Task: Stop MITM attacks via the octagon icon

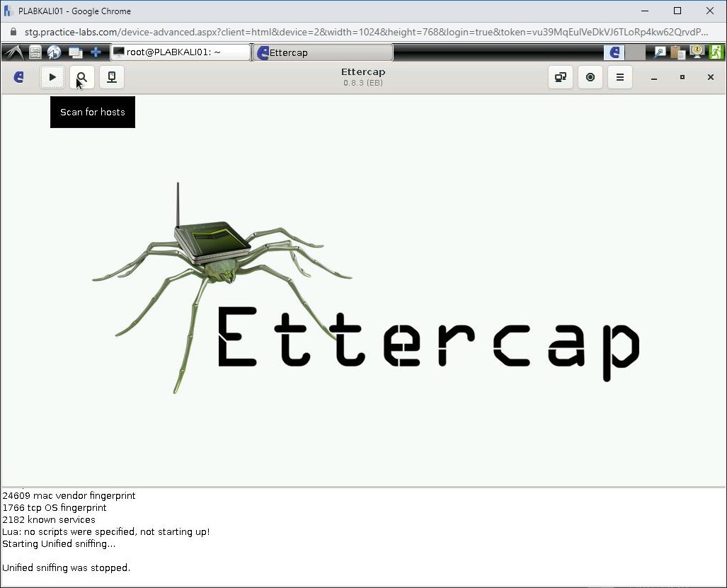Action: click(590, 77)
